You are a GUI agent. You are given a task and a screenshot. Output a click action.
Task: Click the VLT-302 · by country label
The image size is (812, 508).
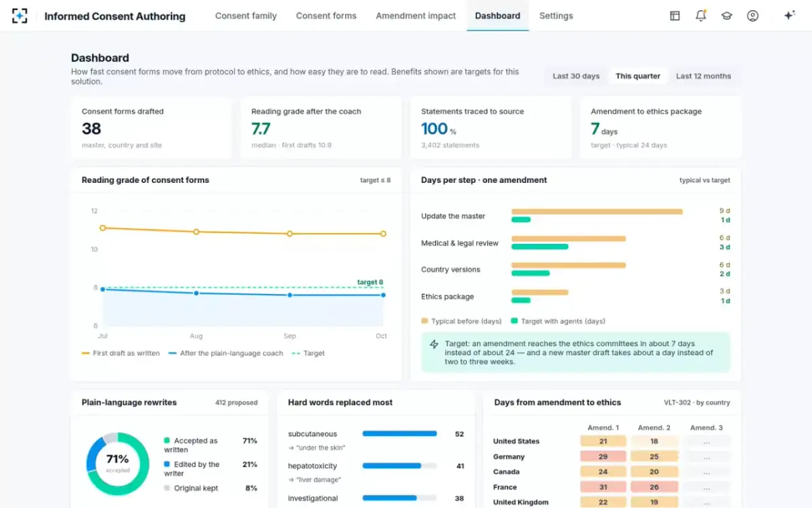pos(697,402)
